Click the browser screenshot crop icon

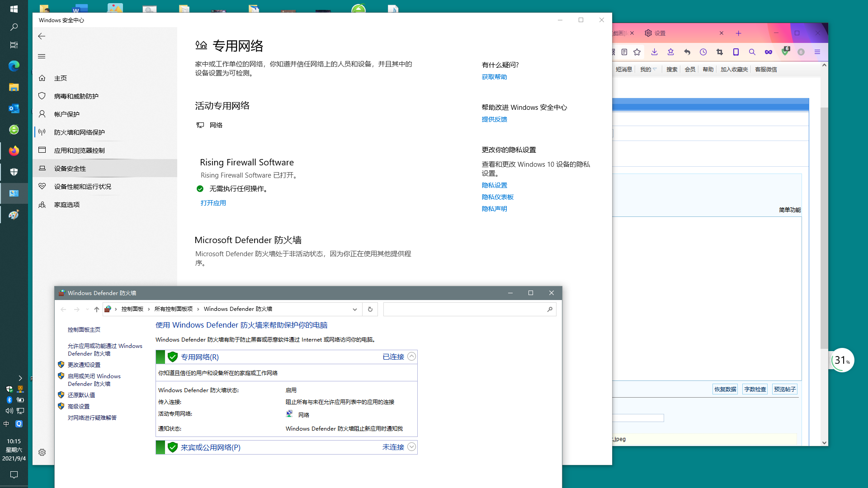(719, 52)
